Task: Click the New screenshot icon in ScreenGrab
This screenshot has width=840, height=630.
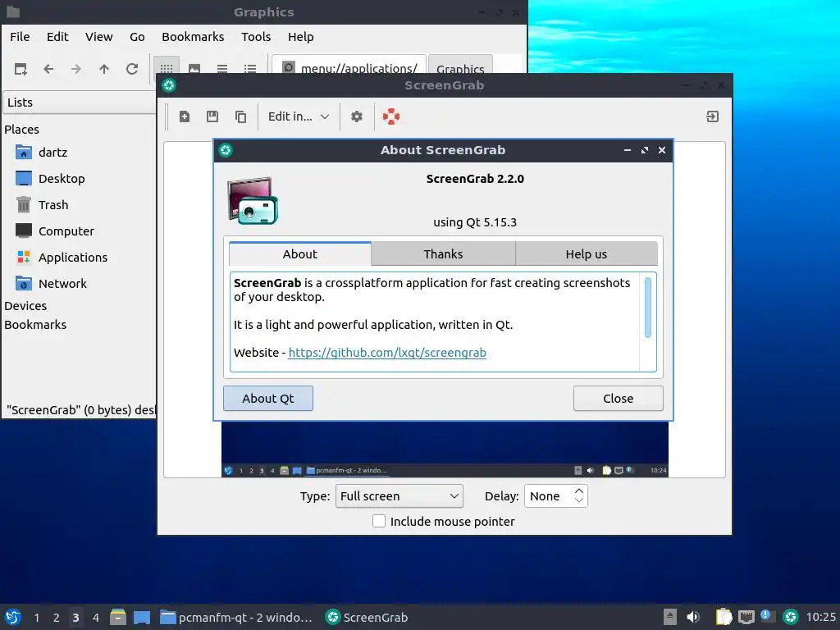Action: [185, 116]
